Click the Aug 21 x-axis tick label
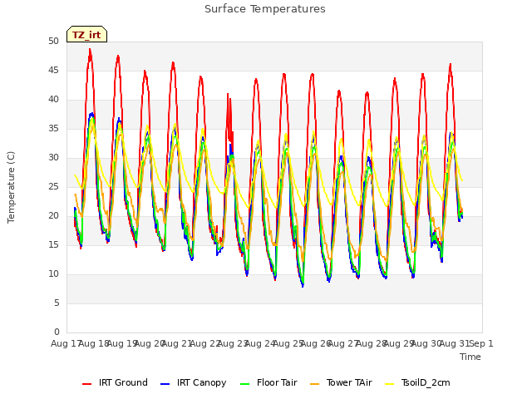 point(177,343)
